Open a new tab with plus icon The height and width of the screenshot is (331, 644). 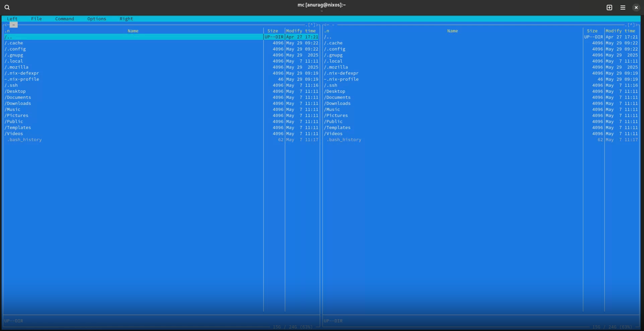pyautogui.click(x=609, y=7)
